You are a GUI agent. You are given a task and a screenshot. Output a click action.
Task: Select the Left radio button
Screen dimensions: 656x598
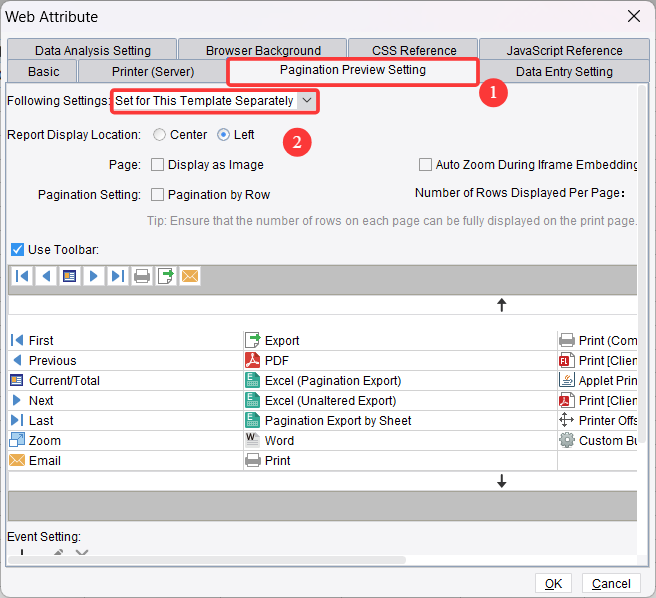point(223,135)
